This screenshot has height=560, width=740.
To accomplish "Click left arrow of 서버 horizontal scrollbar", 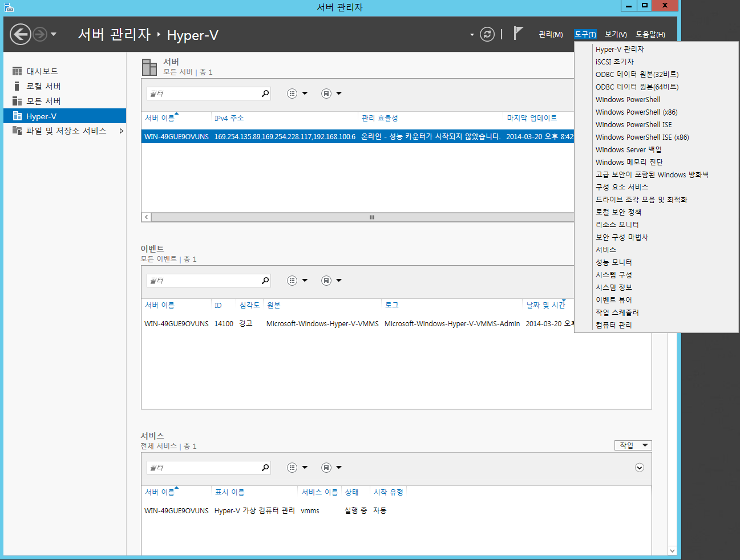I will click(x=147, y=217).
